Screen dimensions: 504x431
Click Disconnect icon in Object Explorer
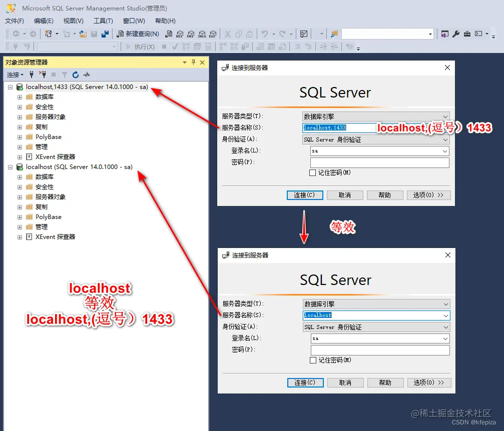tap(43, 75)
